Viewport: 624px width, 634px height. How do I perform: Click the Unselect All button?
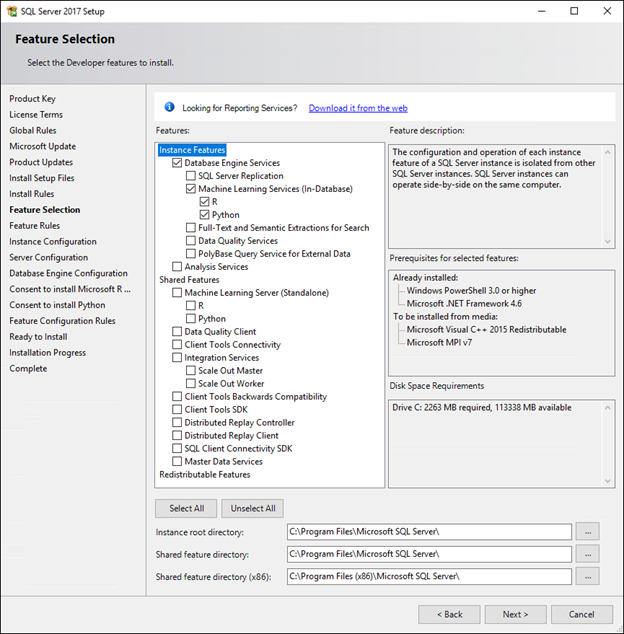pos(252,508)
